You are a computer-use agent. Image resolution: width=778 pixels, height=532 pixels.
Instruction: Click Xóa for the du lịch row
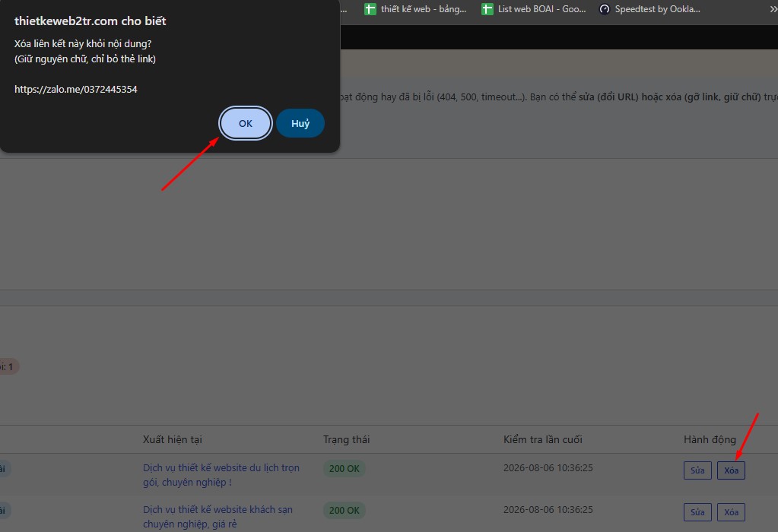(731, 470)
